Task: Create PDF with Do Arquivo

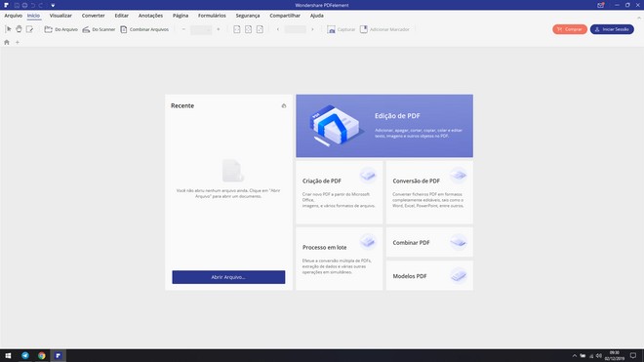Action: coord(60,29)
